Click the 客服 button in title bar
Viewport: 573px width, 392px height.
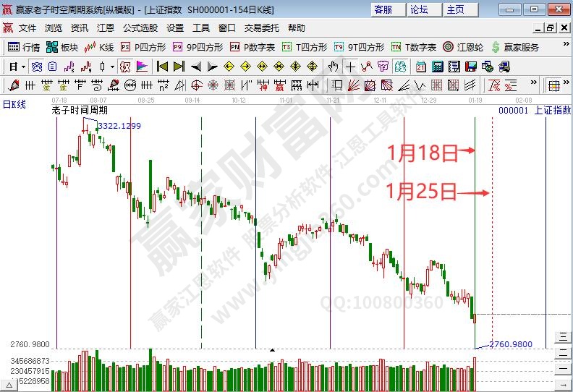point(383,9)
